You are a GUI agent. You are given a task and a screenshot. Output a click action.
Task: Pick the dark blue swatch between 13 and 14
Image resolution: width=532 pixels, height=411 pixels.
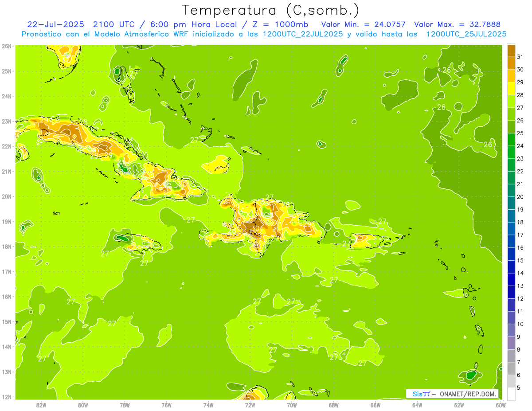pos(511,279)
